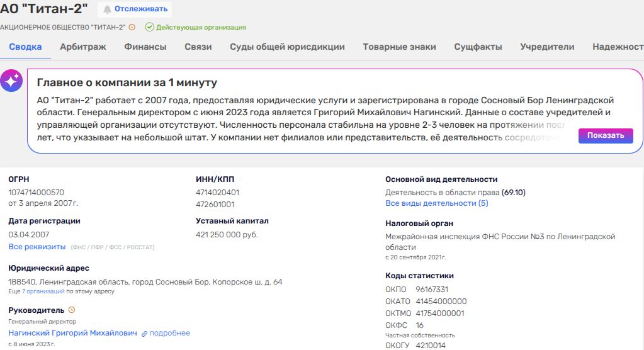Viewport: 644px width, 350px height.
Task: Click the chain link icon before подробнее
Action: click(x=144, y=333)
